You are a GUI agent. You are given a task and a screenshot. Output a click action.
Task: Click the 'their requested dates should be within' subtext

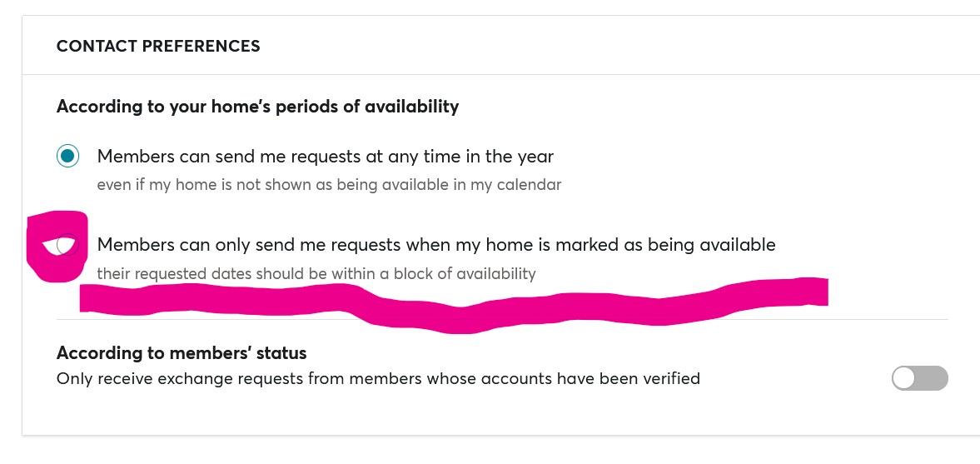[x=316, y=273]
